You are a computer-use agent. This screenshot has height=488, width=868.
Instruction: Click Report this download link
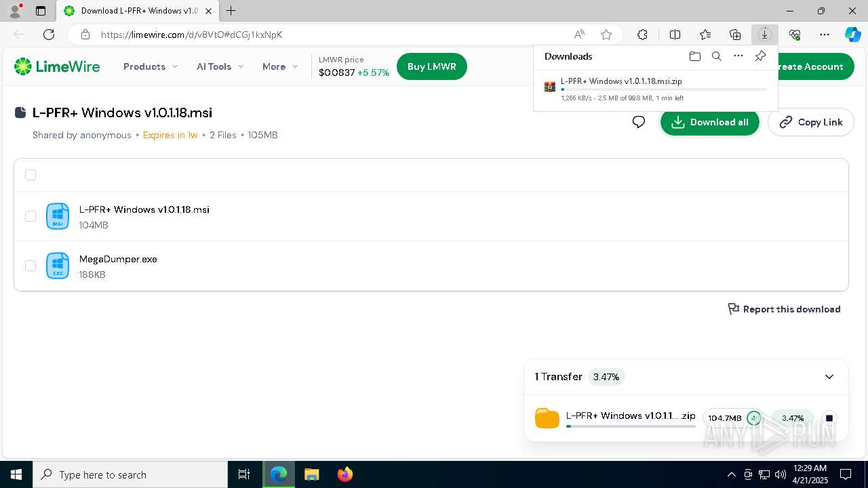click(x=784, y=309)
